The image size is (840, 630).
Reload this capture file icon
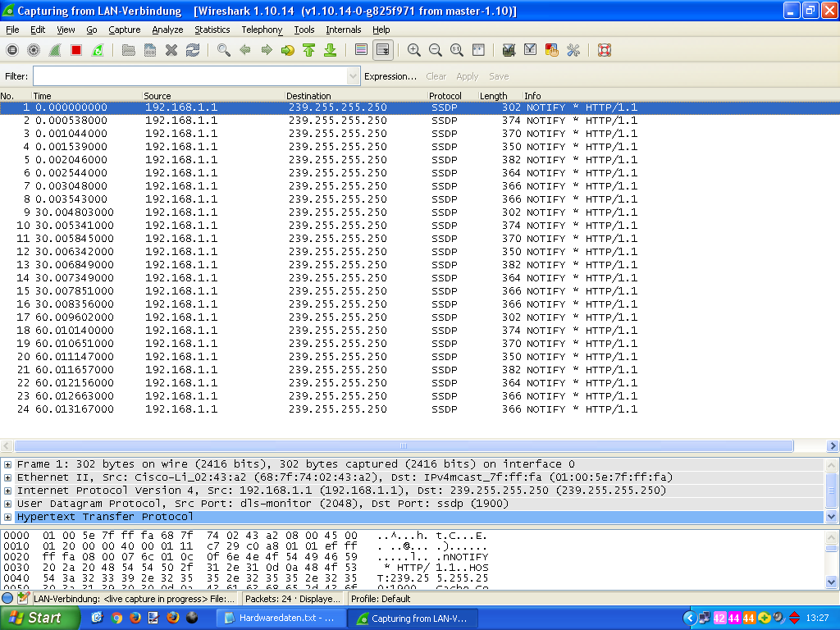193,50
